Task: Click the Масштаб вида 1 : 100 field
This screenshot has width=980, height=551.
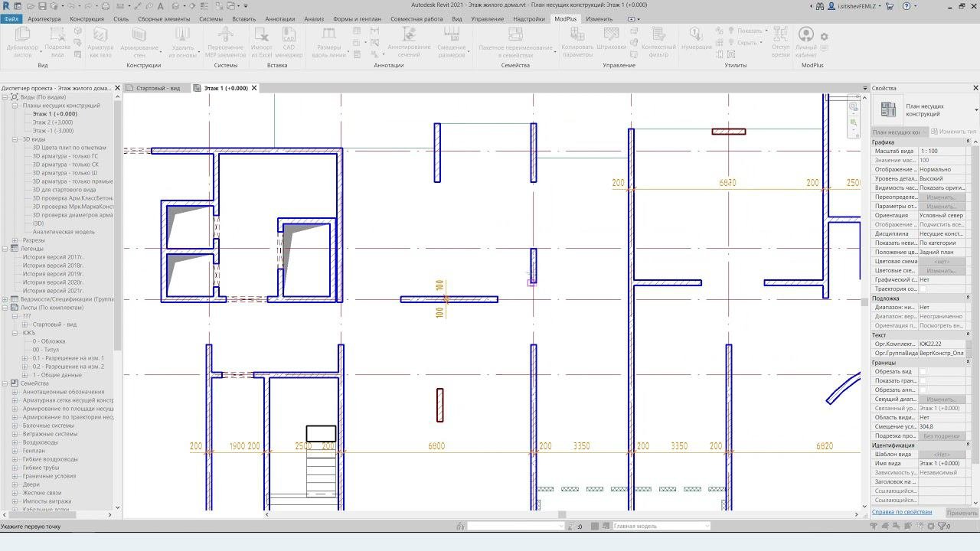Action: coord(941,152)
